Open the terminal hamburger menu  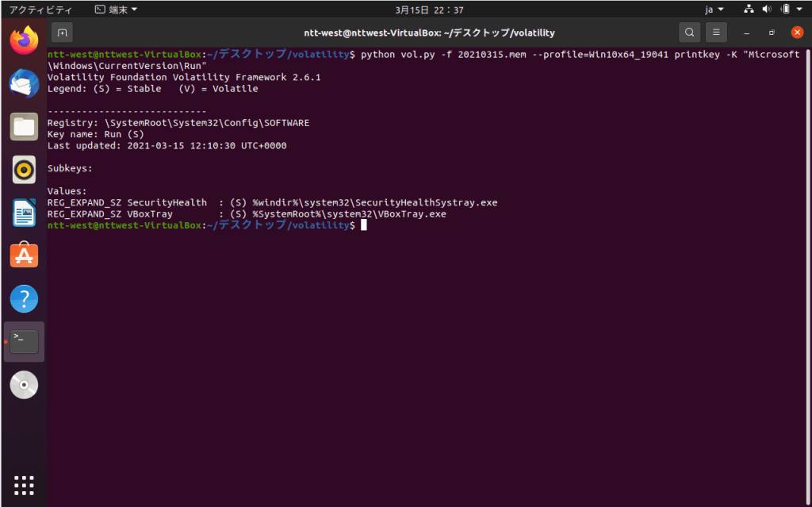click(x=716, y=33)
